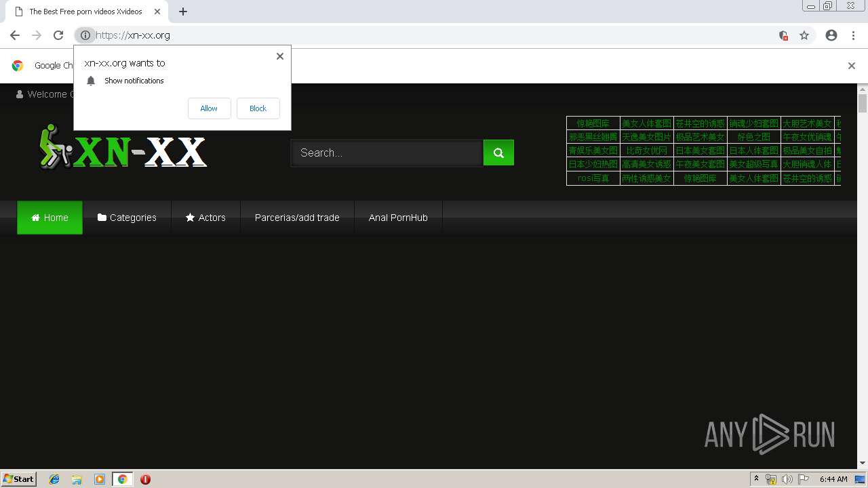
Task: Click the red round icon in the taskbar
Action: pyautogui.click(x=145, y=479)
